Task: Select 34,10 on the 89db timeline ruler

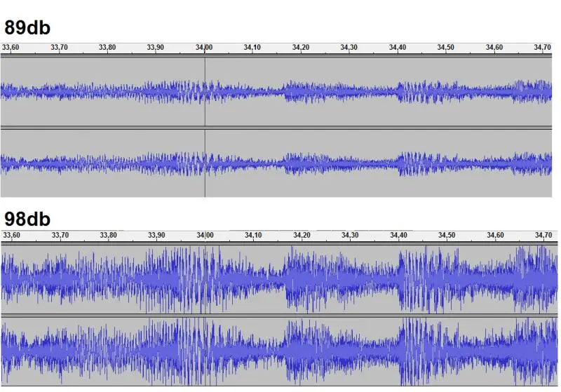Action: pyautogui.click(x=252, y=48)
